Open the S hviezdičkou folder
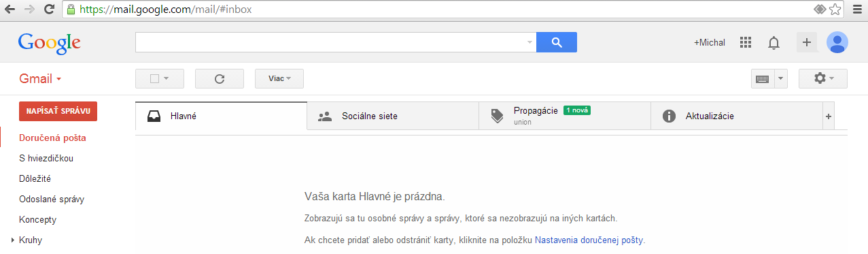 [x=46, y=158]
